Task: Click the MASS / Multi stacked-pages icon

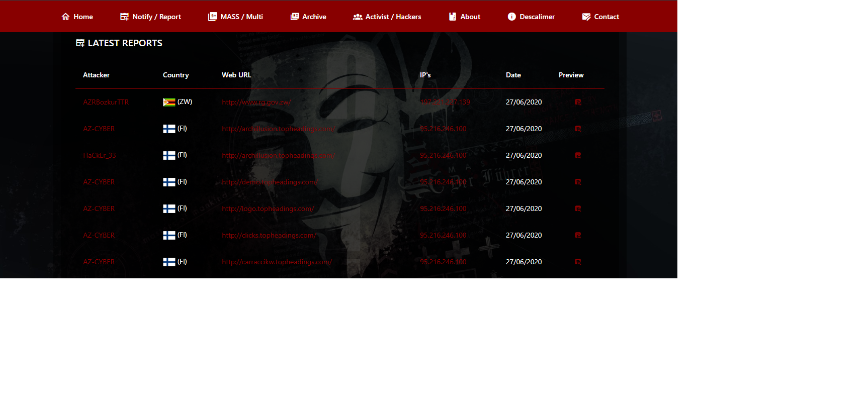Action: tap(213, 17)
